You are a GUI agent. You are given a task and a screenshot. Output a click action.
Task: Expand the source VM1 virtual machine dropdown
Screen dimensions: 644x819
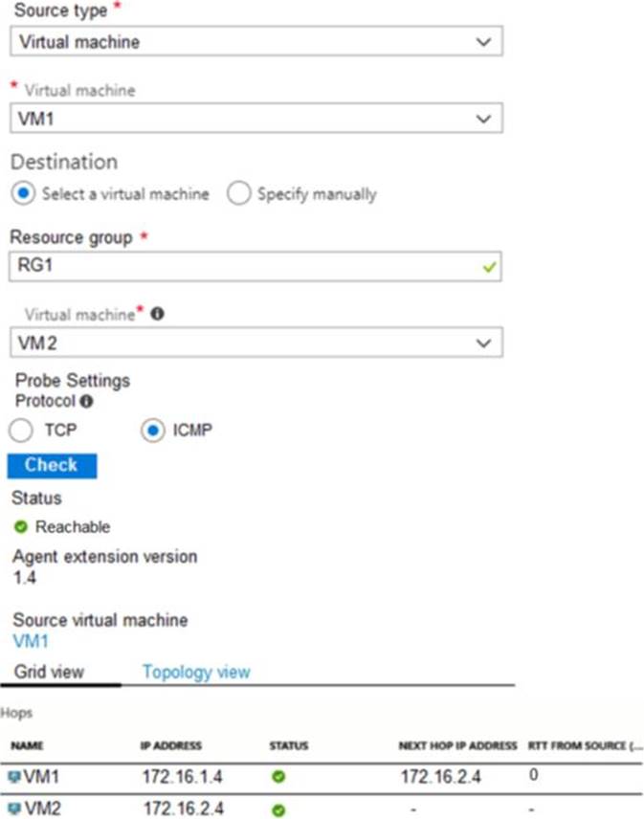[x=255, y=118]
